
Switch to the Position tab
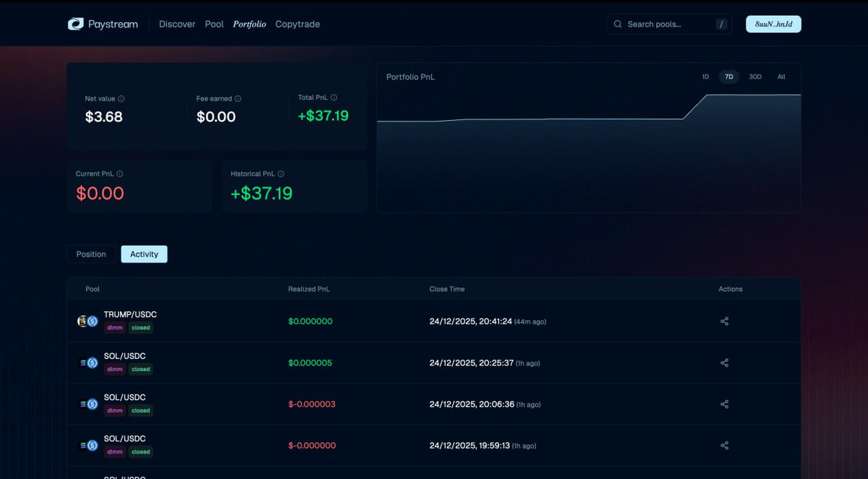pyautogui.click(x=90, y=254)
